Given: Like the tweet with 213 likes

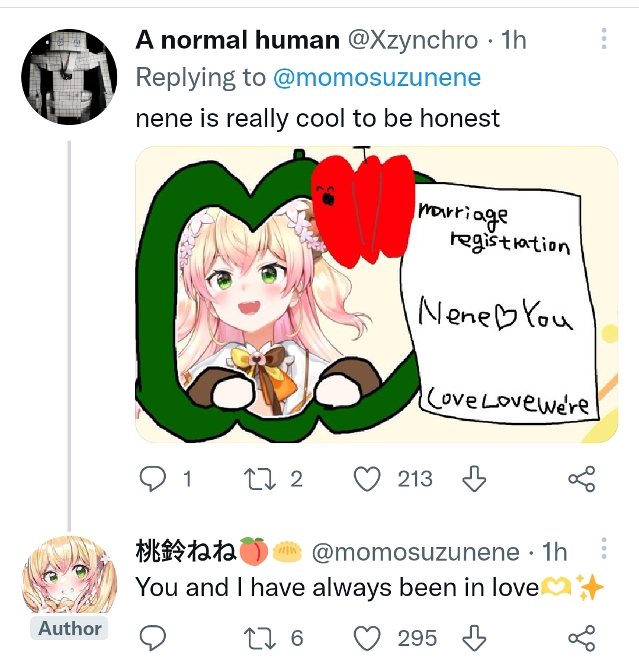Looking at the screenshot, I should (367, 479).
